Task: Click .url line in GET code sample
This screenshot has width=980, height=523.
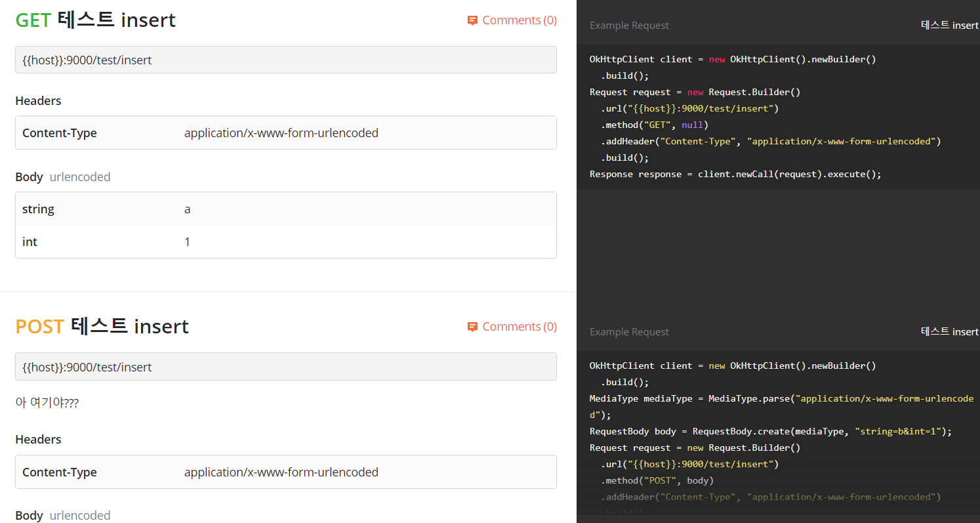Action: 689,108
